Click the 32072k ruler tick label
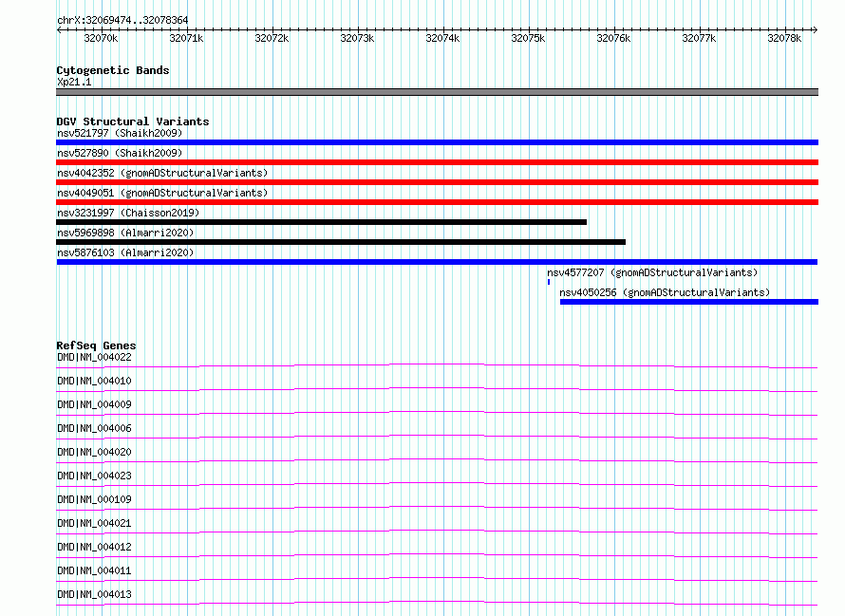 click(x=272, y=38)
